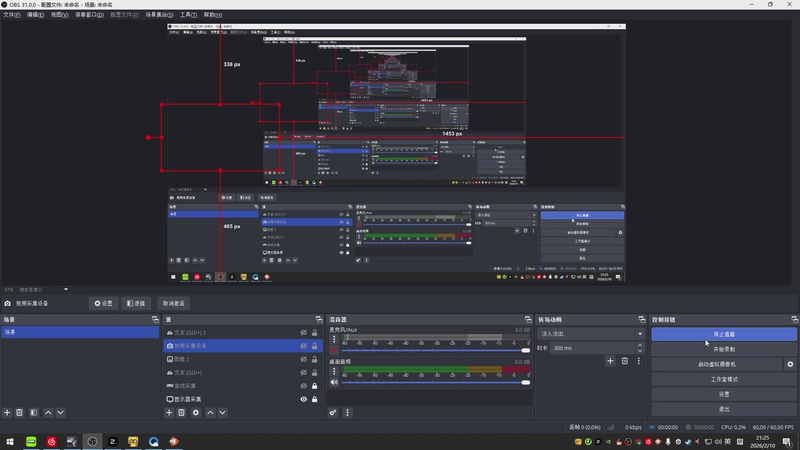
Task: Open virtual camera settings gear
Action: pyautogui.click(x=790, y=364)
